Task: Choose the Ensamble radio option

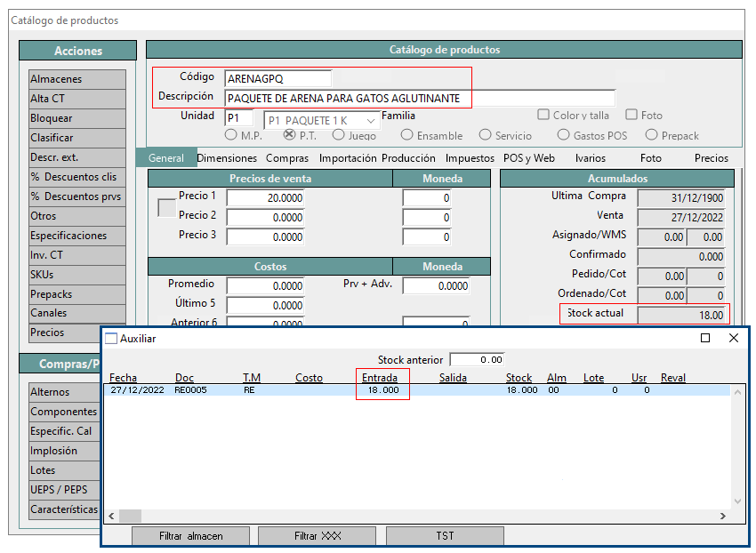Action: 407,135
